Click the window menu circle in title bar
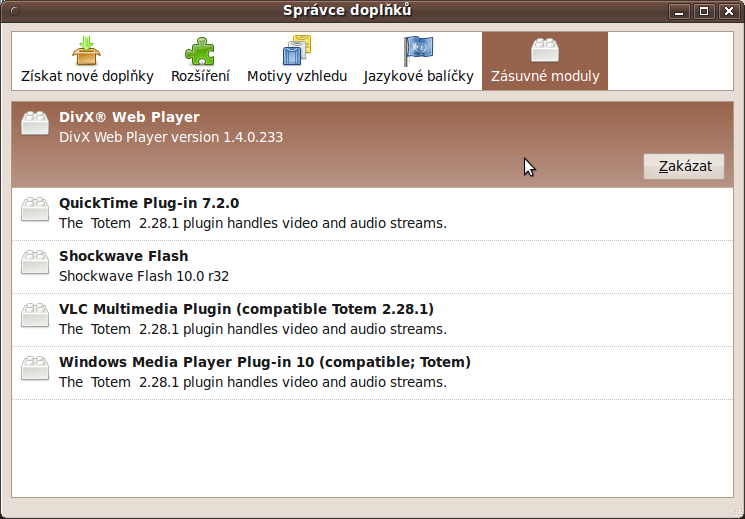 15,11
